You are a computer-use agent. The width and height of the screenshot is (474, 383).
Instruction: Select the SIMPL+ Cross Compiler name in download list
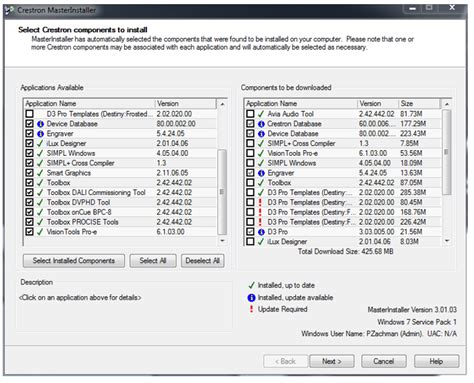(301, 144)
